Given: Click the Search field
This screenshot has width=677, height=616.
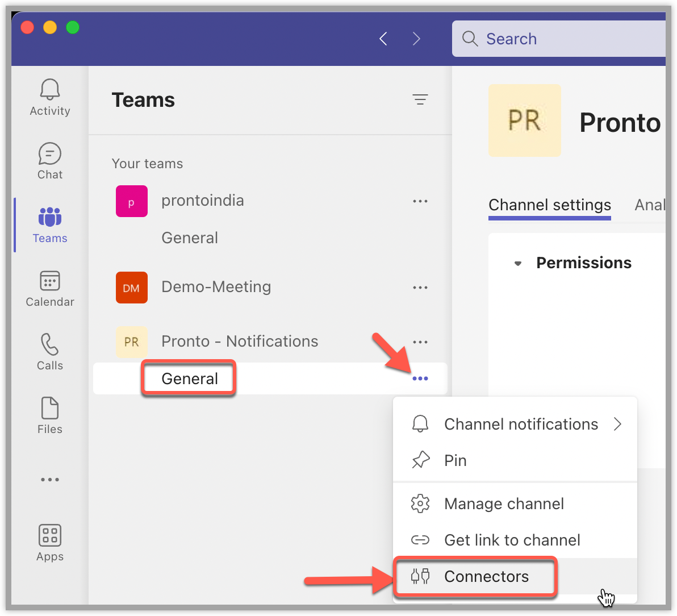Looking at the screenshot, I should coord(559,39).
